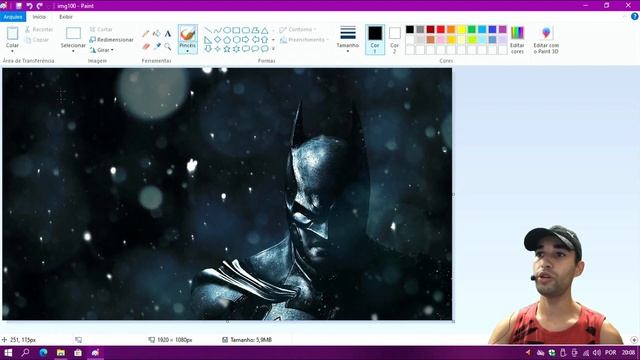
Task: Pick the Up arrow shape
Action: 264,40
